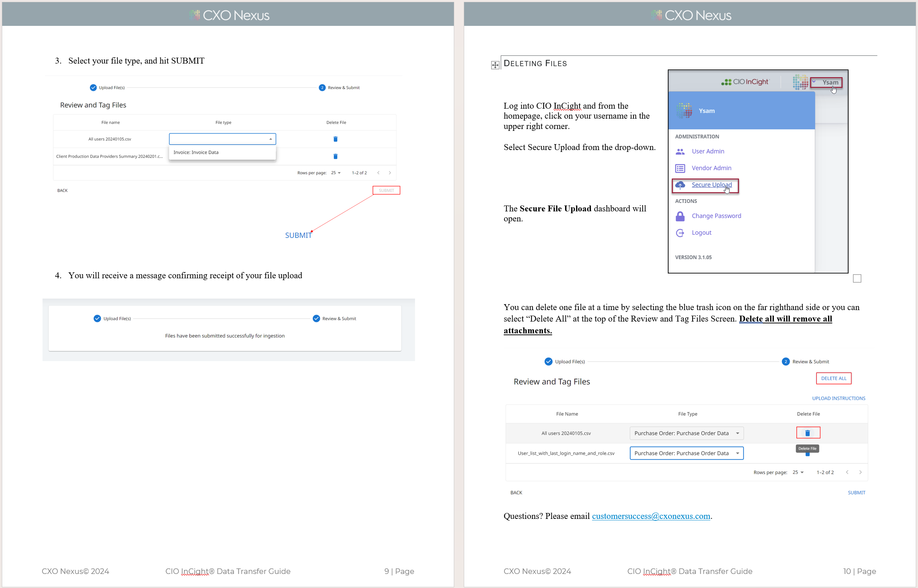The width and height of the screenshot is (918, 588).
Task: Click the table move handle beside Deleting Files heading
Action: [495, 65]
